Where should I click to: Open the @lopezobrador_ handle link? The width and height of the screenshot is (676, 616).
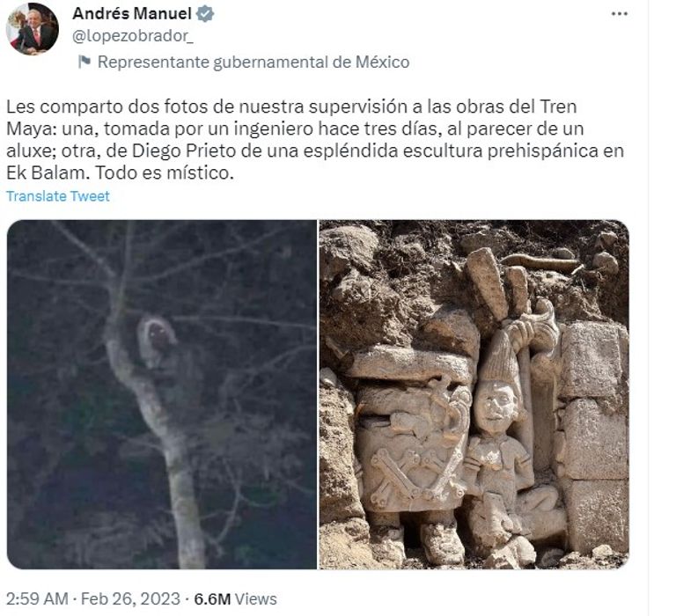tap(133, 36)
